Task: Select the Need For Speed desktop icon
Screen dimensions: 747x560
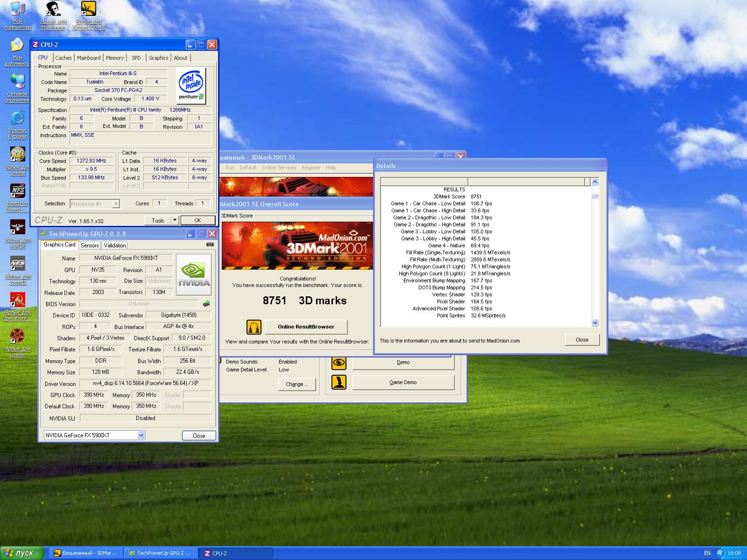Action: [17, 197]
